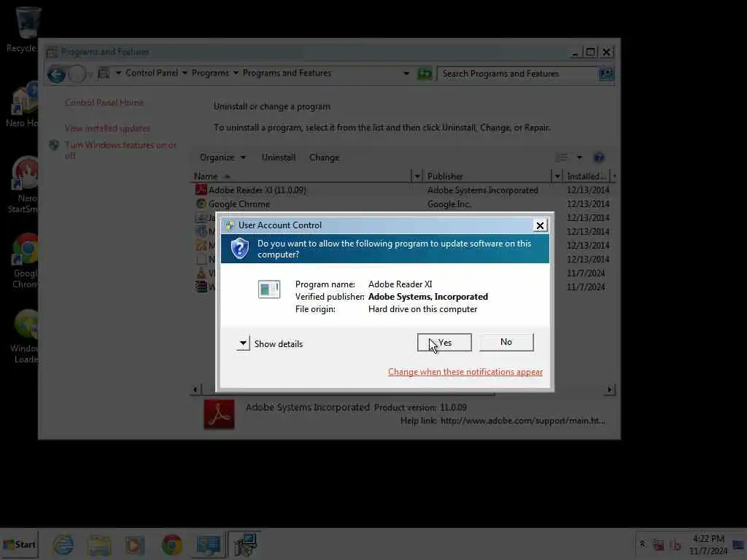747x560 pixels.
Task: Select Programs and Features breadcrumb
Action: pos(287,73)
